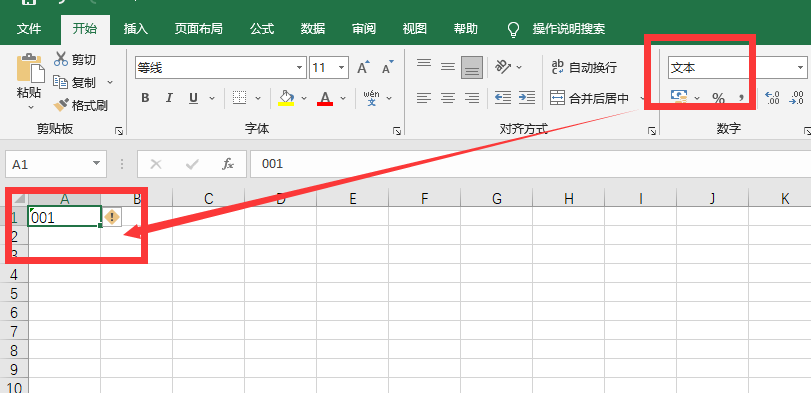Screen dimensions: 811x393
Task: Toggle italic formatting
Action: [169, 98]
